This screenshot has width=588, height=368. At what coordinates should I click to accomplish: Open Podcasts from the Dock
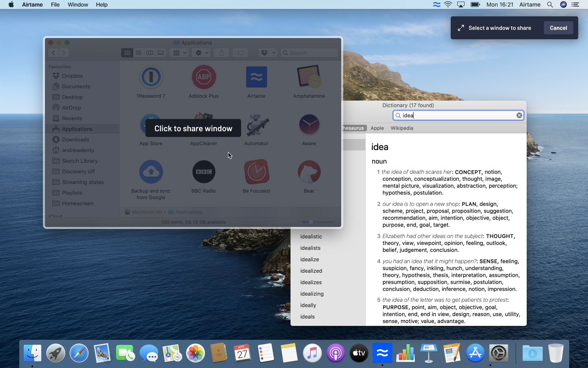click(x=335, y=353)
